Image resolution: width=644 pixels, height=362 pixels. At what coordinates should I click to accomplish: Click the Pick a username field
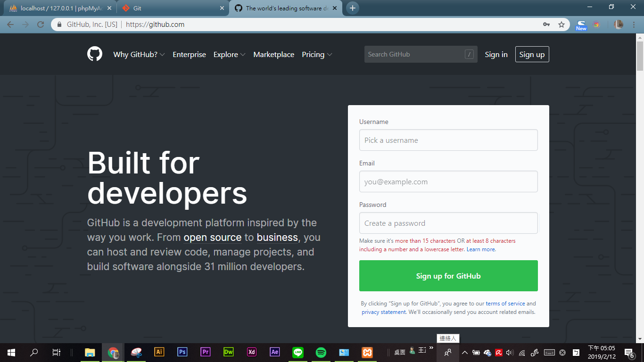pyautogui.click(x=448, y=140)
